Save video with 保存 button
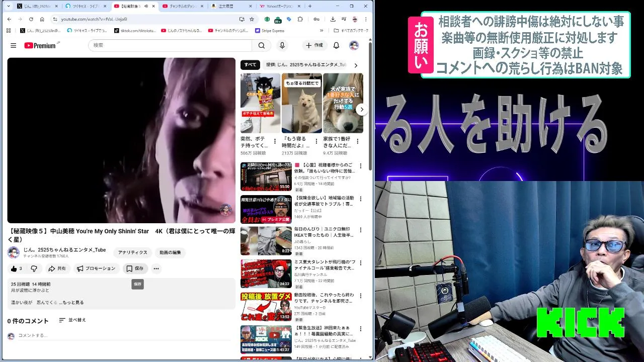This screenshot has height=362, width=644. 135,268
